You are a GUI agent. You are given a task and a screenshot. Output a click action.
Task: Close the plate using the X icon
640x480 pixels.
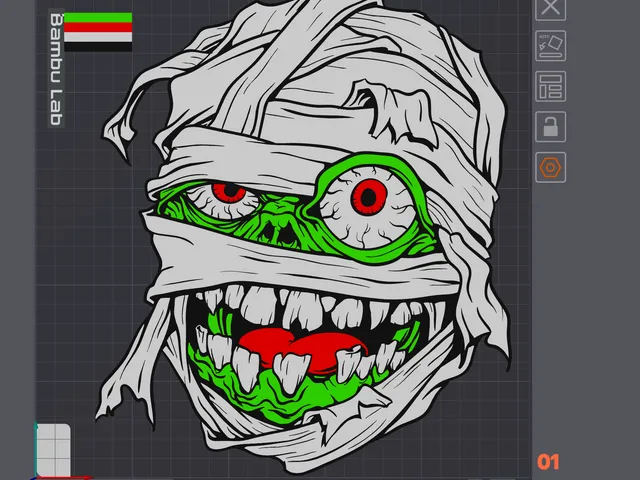pyautogui.click(x=550, y=7)
